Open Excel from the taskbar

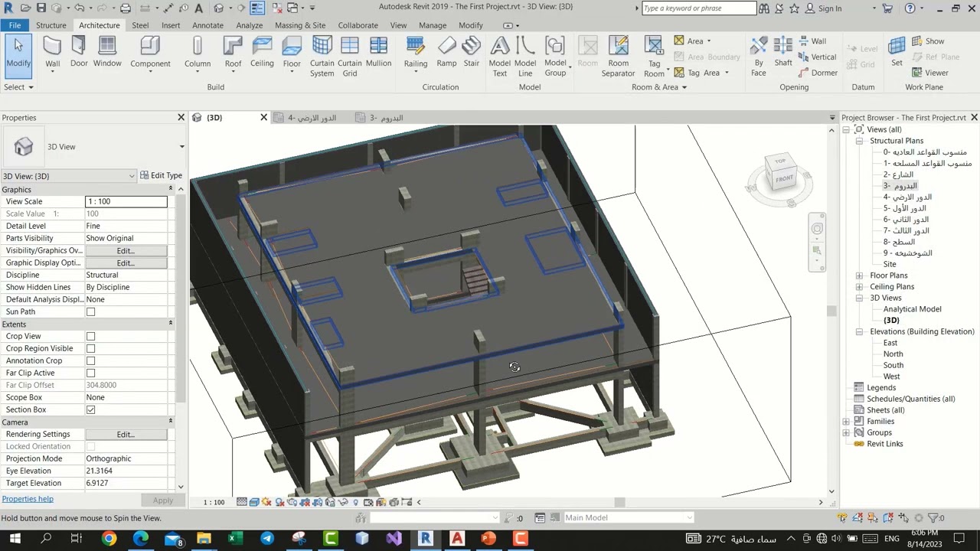pos(235,539)
